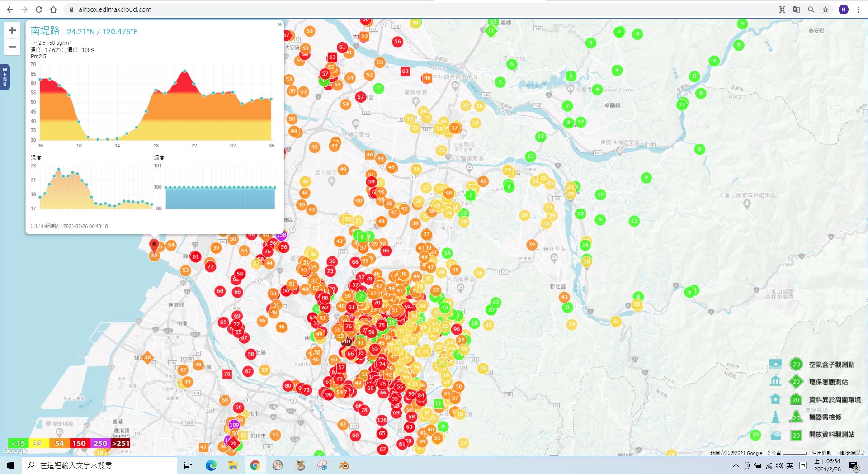This screenshot has width=868, height=474.
Task: Click the open data folder legend icon
Action: click(775, 435)
